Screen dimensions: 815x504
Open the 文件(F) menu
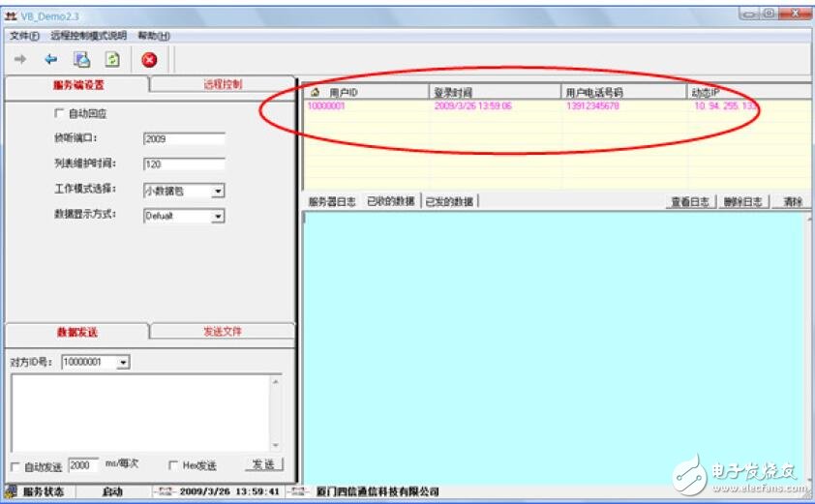(x=24, y=36)
